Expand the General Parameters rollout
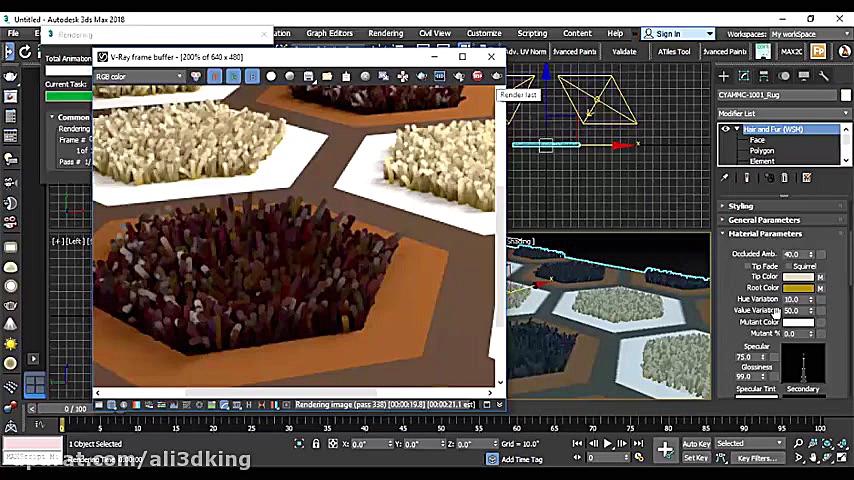Screen dimensions: 854x480 tap(763, 220)
